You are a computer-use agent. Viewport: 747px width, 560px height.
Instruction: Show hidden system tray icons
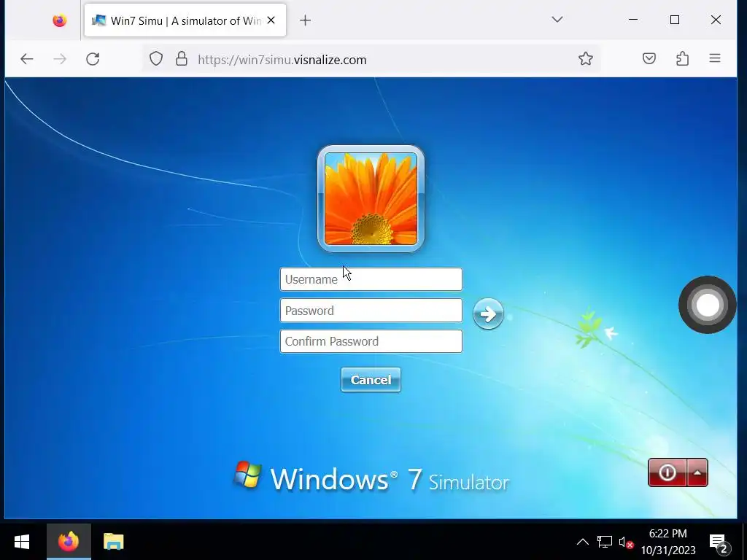[582, 542]
